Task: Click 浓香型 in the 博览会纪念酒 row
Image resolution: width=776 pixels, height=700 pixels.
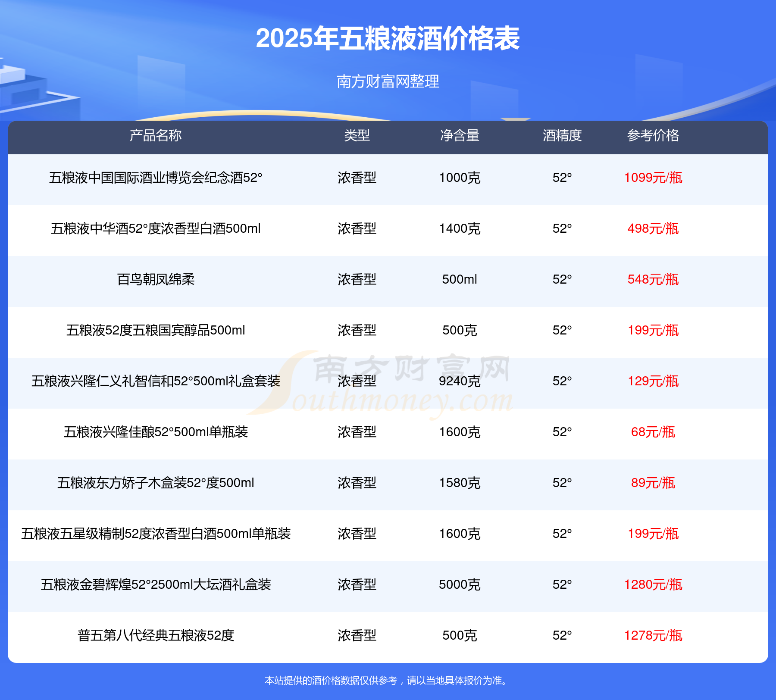Action: [357, 178]
